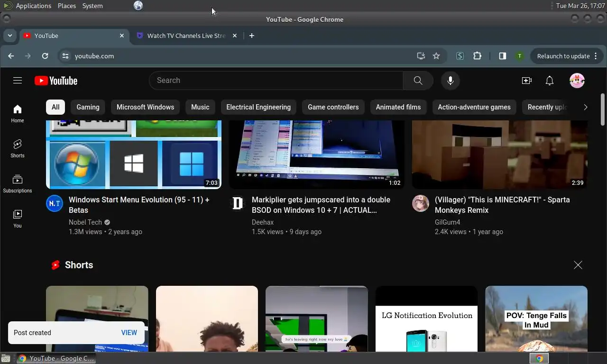Open the Markiplier BSOD video thumbnail

(x=317, y=155)
